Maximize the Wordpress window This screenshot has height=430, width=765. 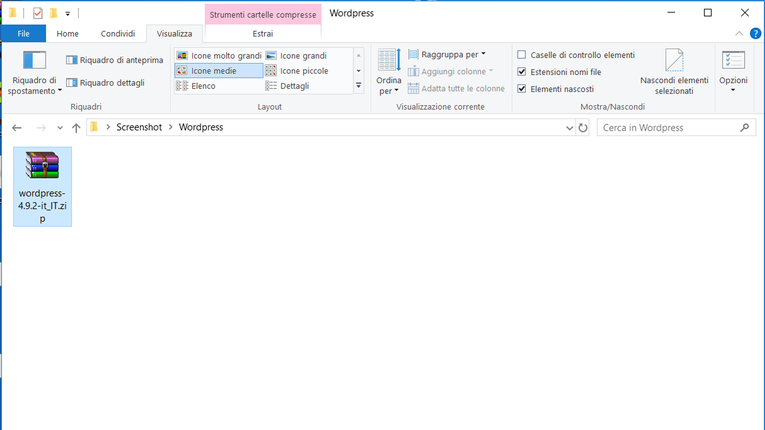708,13
